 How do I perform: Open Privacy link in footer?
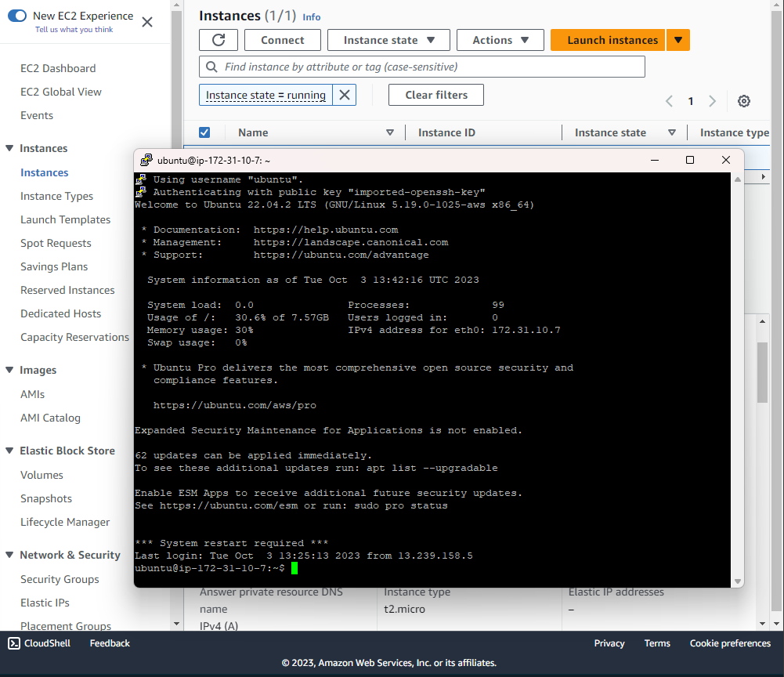[x=609, y=643]
